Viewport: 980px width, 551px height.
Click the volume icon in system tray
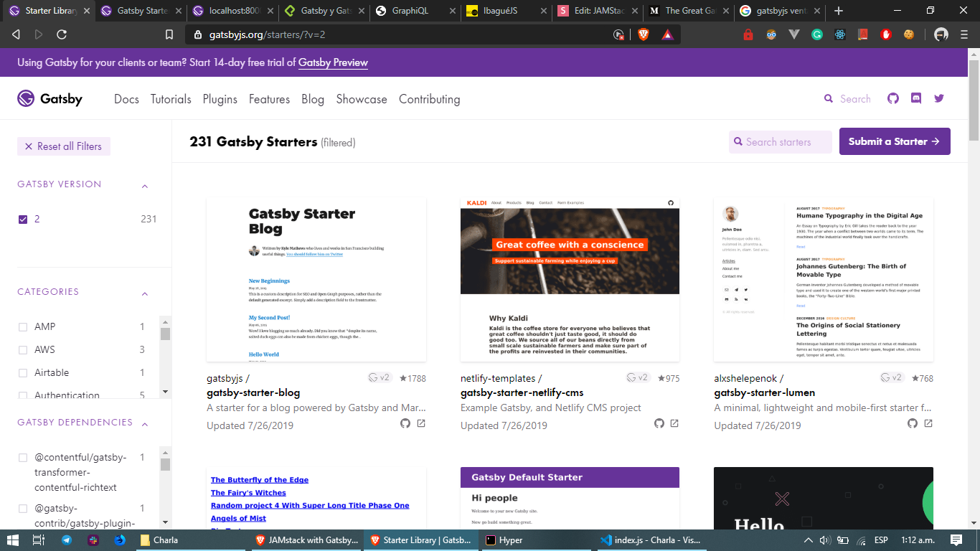825,540
